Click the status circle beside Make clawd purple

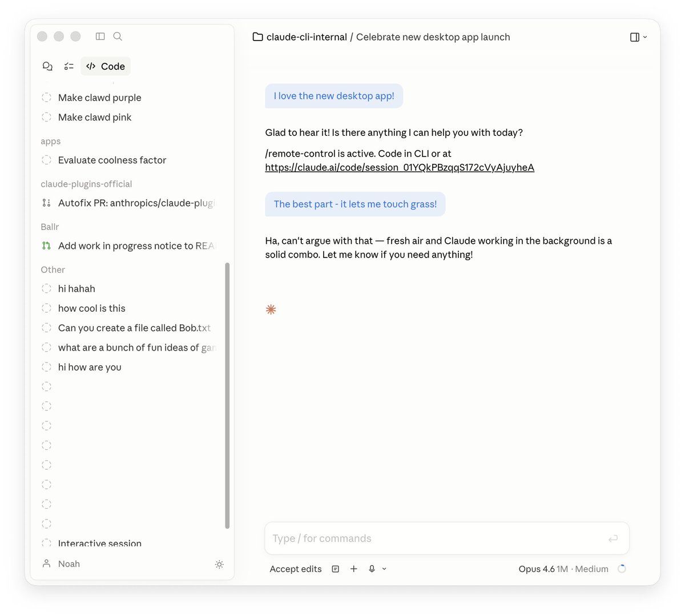tap(47, 98)
